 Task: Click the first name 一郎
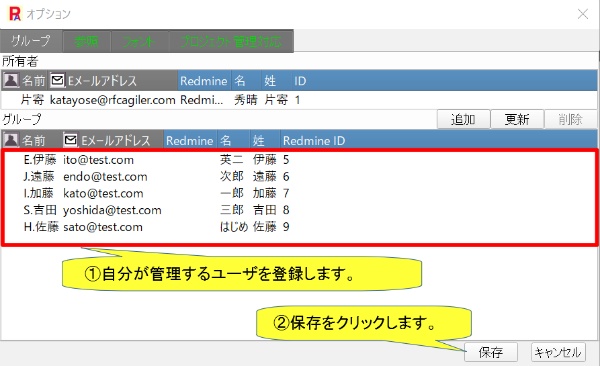point(232,193)
